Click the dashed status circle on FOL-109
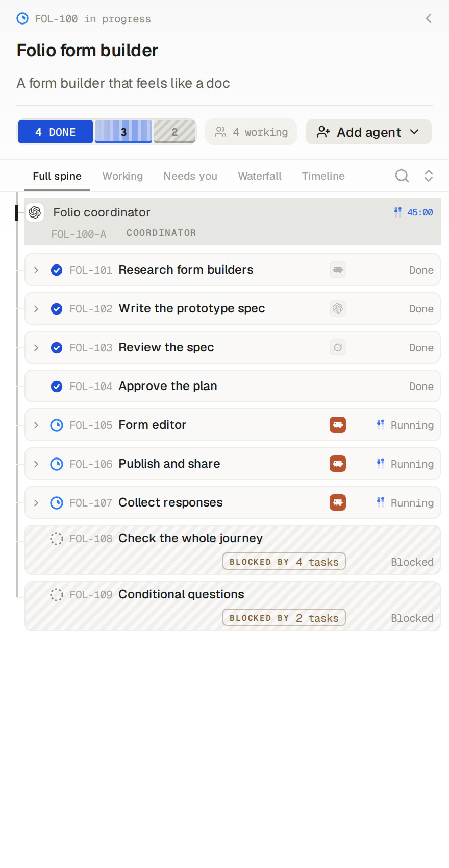449x868 pixels. pos(57,595)
